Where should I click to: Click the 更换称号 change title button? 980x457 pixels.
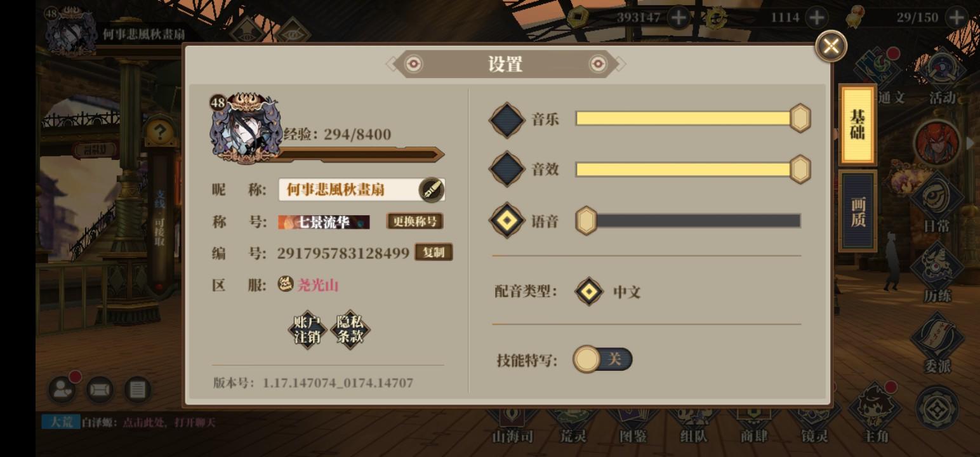tap(415, 221)
